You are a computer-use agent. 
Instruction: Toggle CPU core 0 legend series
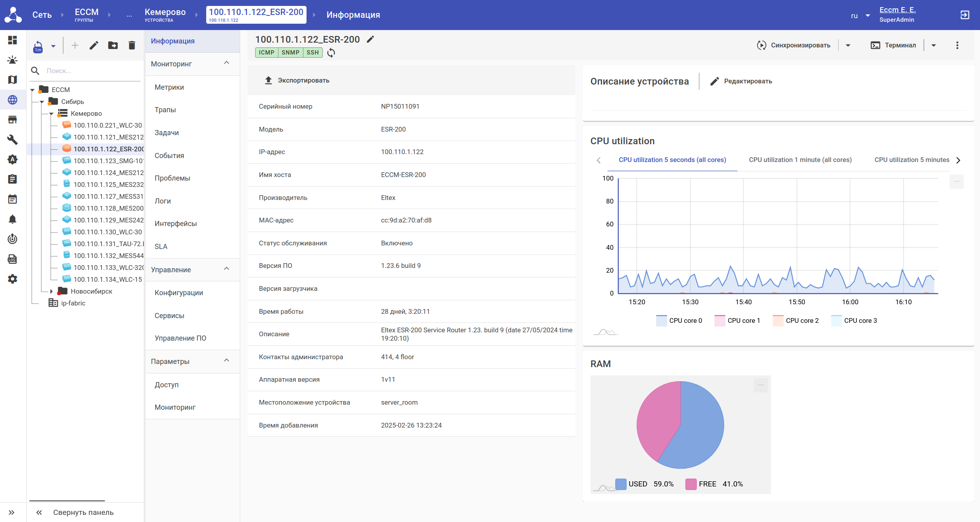click(679, 320)
